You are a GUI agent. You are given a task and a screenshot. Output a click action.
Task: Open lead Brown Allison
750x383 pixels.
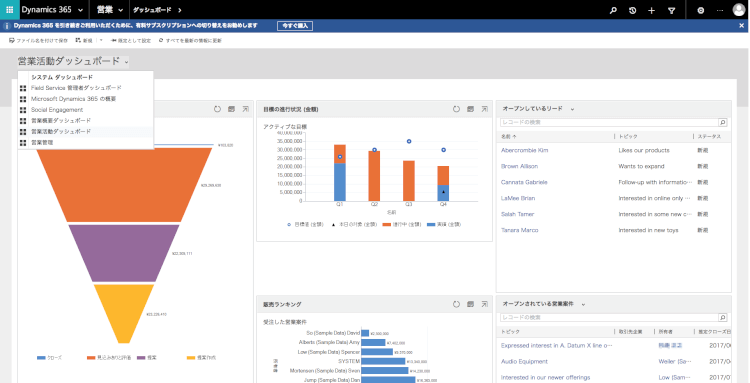[x=519, y=166]
